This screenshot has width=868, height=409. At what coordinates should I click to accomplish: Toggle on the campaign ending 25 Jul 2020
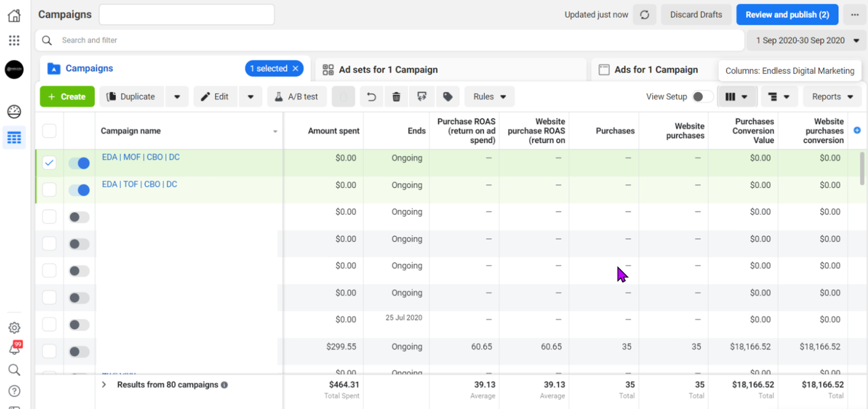point(79,325)
